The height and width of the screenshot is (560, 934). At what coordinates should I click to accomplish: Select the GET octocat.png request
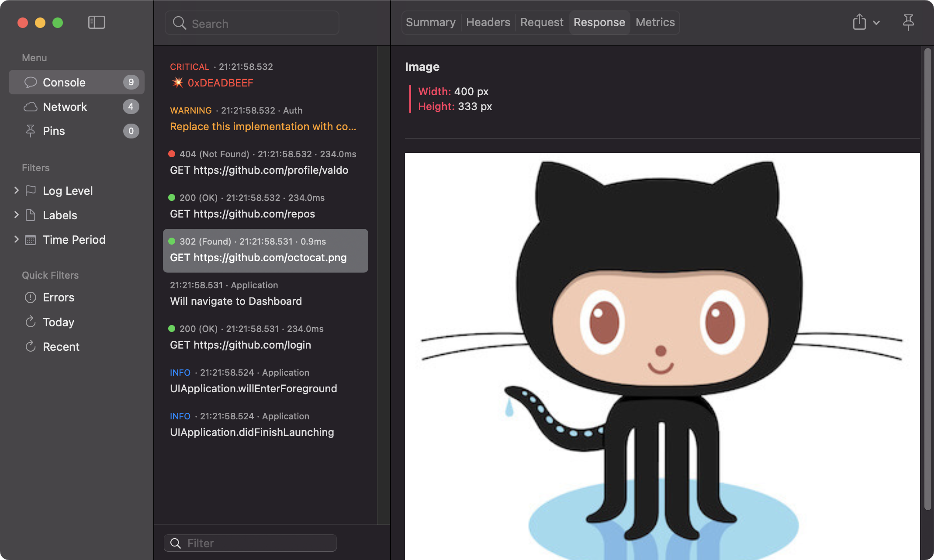266,250
